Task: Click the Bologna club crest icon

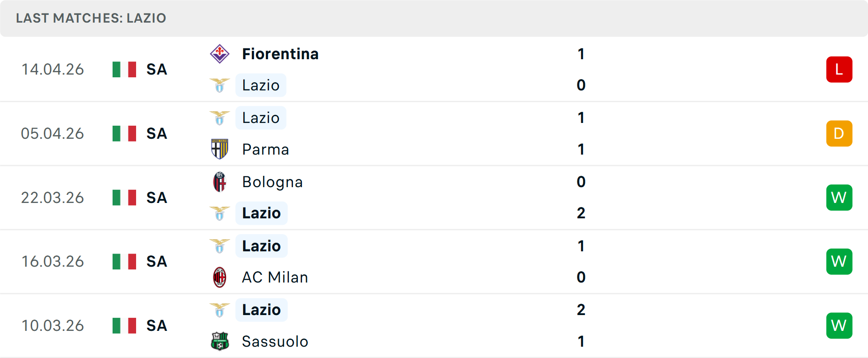Action: 220,182
